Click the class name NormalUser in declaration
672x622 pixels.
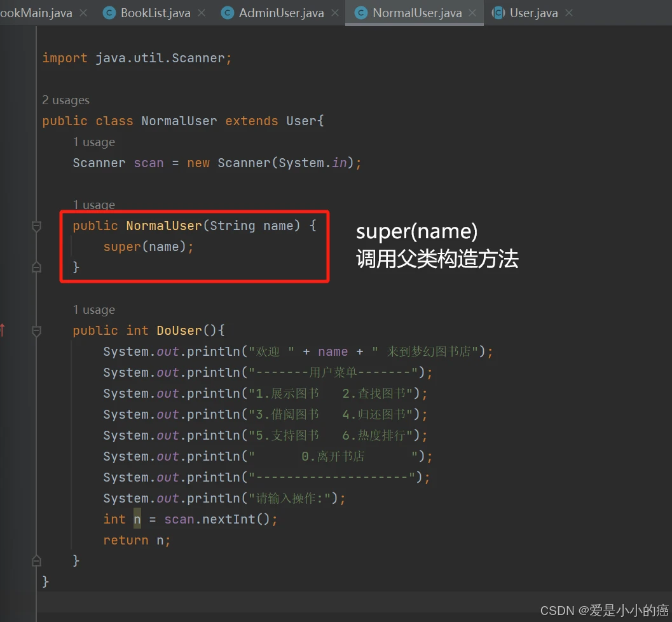click(x=179, y=121)
